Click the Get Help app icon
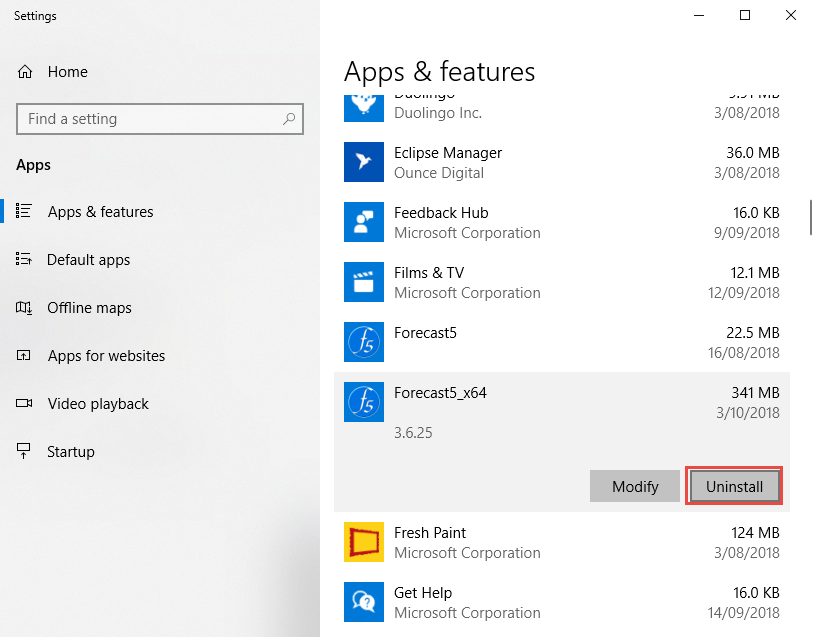This screenshot has width=814, height=637. click(364, 602)
